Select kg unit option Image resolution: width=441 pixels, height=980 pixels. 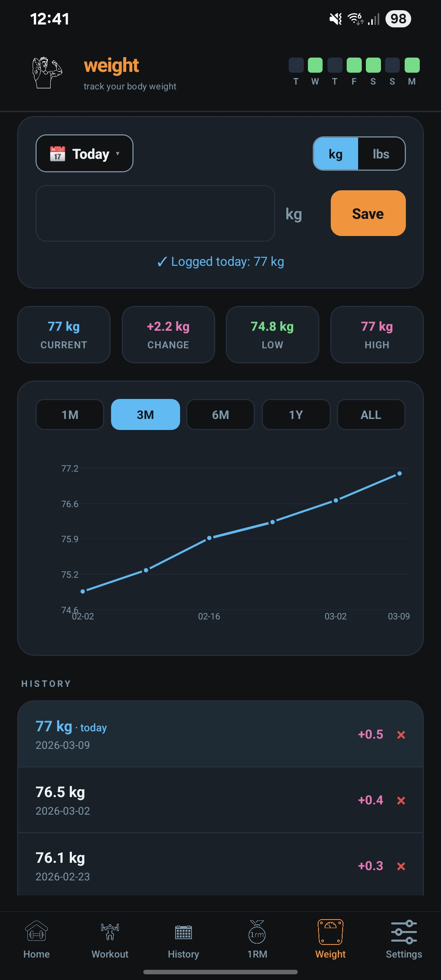point(336,154)
